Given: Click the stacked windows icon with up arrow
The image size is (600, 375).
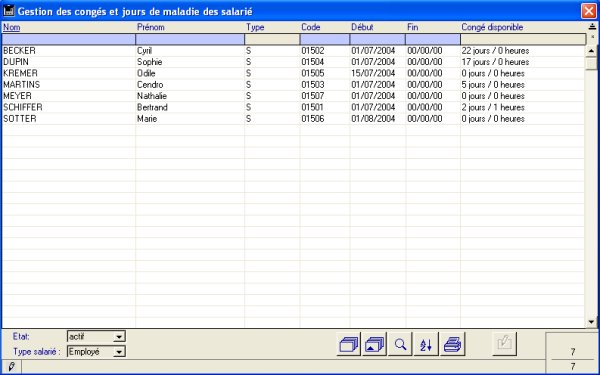Looking at the screenshot, I should coord(375,344).
